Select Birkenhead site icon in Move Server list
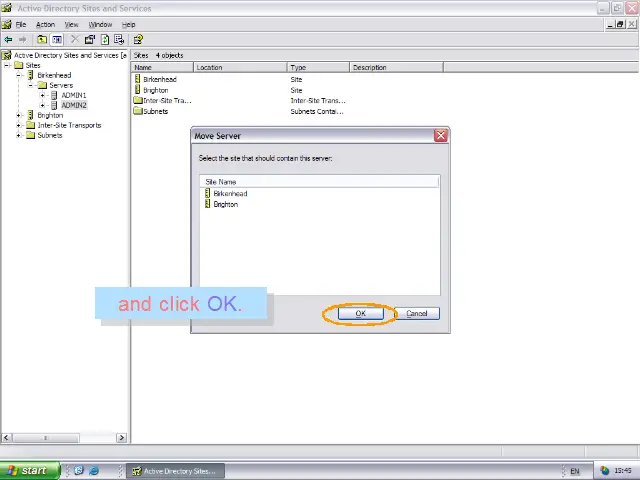This screenshot has height=480, width=640. point(207,193)
